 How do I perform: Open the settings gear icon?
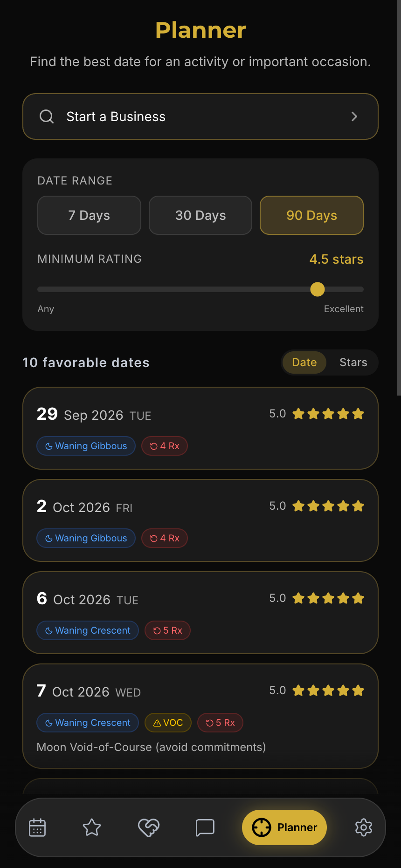pyautogui.click(x=364, y=827)
